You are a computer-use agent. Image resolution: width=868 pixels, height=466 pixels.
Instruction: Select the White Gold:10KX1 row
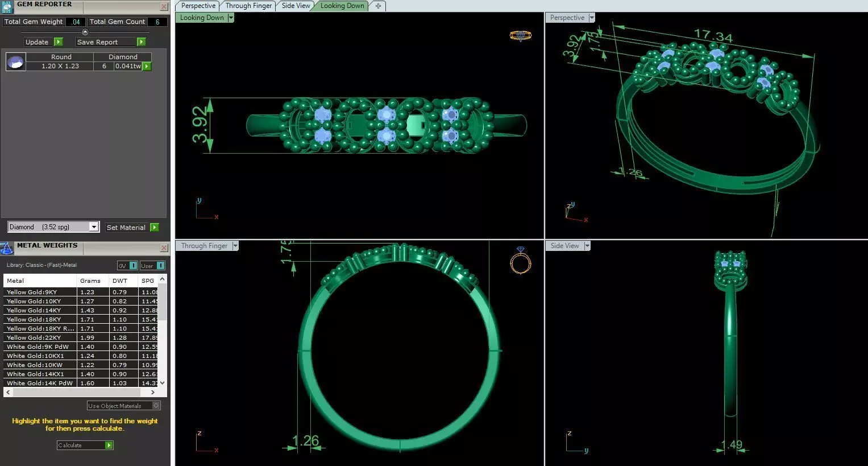[x=81, y=356]
